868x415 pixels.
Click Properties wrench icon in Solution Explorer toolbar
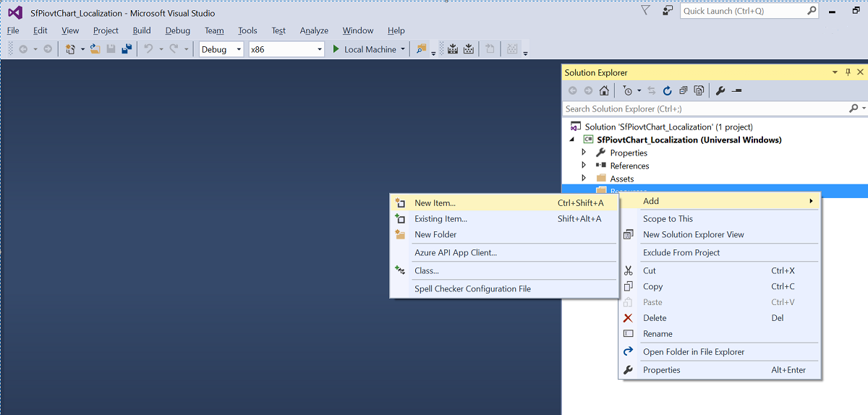(720, 90)
